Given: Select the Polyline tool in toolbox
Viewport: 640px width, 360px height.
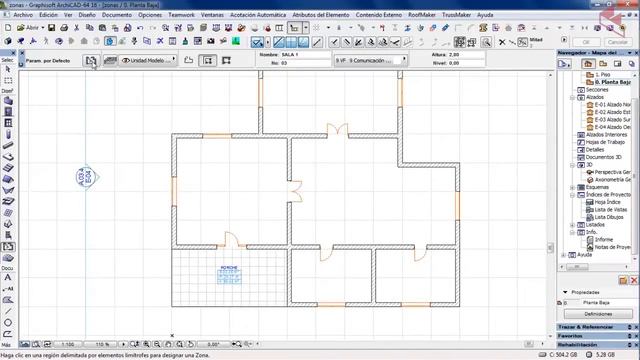Looking at the screenshot, I should (8, 334).
